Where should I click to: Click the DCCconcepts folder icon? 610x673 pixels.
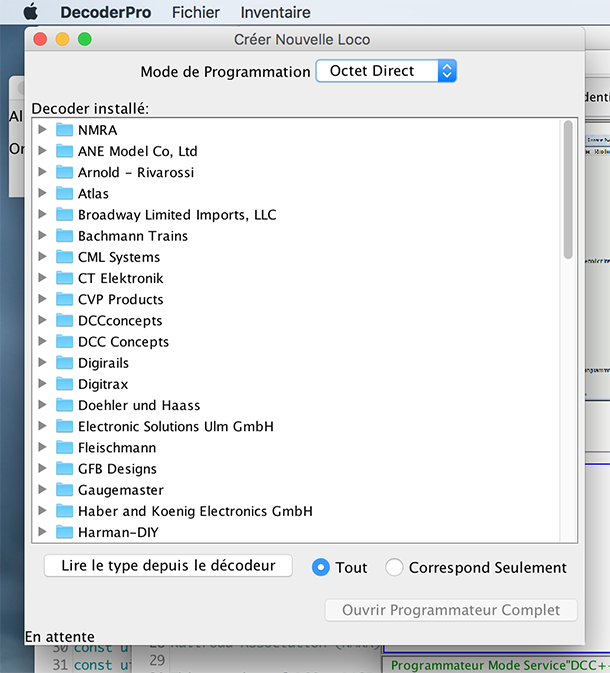[x=64, y=320]
